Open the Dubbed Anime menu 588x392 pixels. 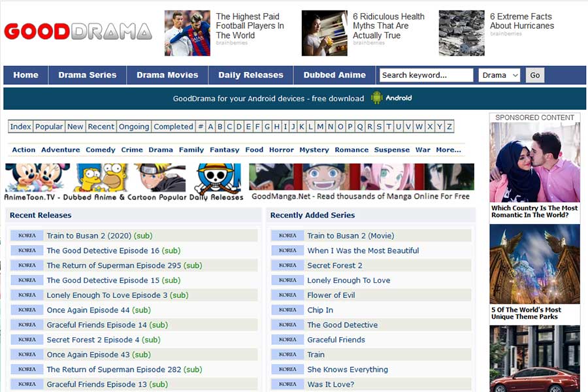point(335,75)
